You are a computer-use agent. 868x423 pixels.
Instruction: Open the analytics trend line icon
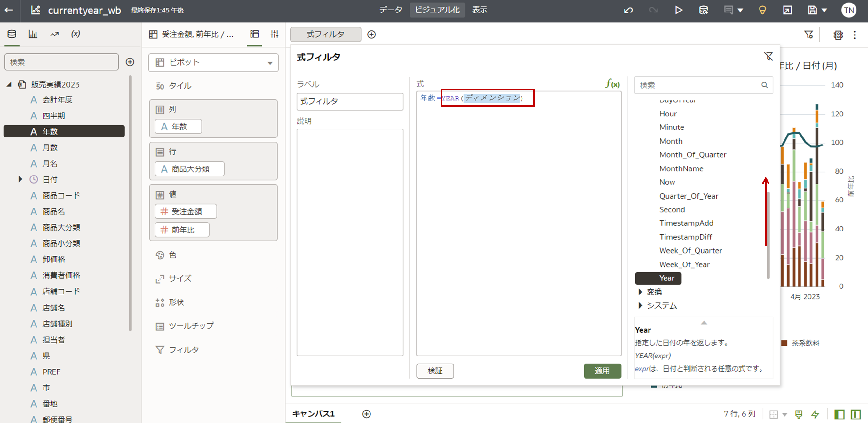54,34
